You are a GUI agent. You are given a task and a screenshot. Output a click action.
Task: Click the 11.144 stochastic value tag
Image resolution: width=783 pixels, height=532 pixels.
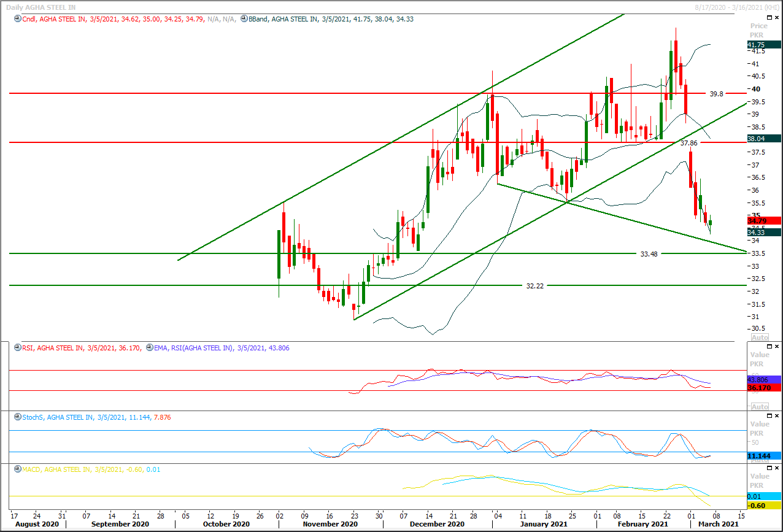click(763, 456)
